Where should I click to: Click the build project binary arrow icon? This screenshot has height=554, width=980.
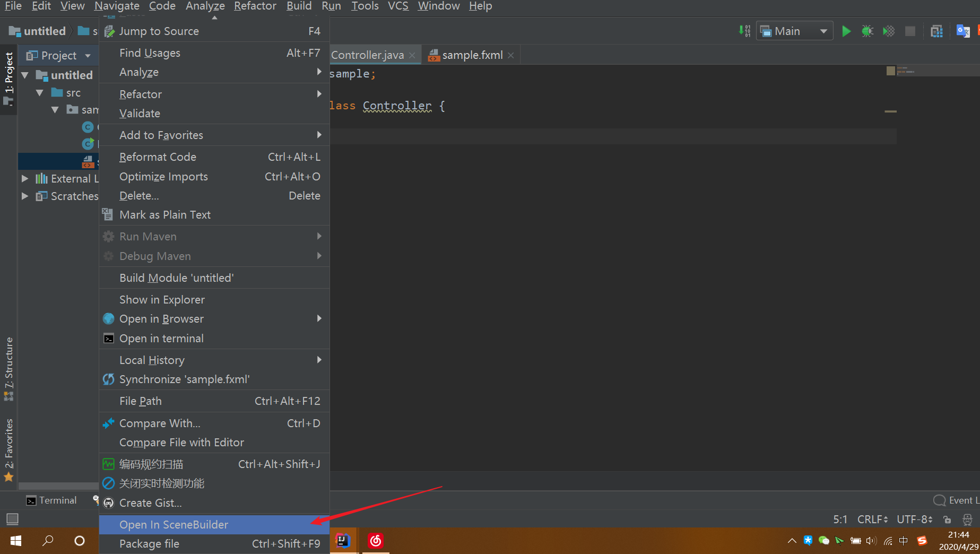click(x=744, y=31)
